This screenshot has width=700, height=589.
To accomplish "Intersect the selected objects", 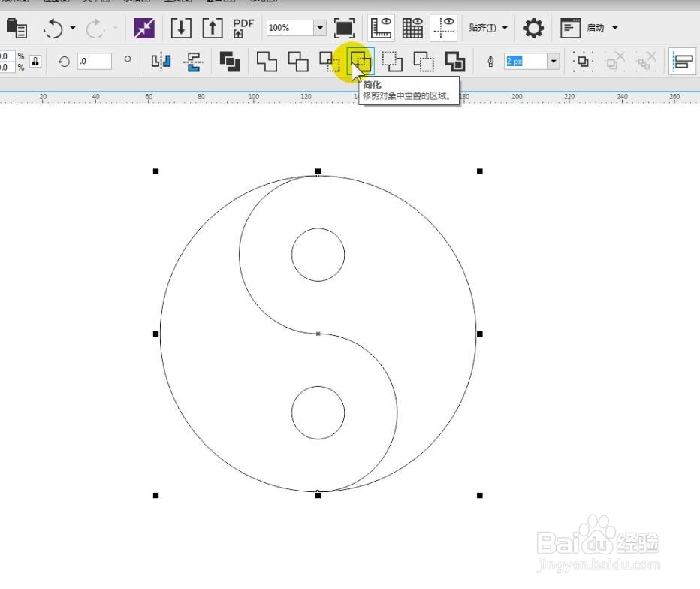I will point(330,61).
